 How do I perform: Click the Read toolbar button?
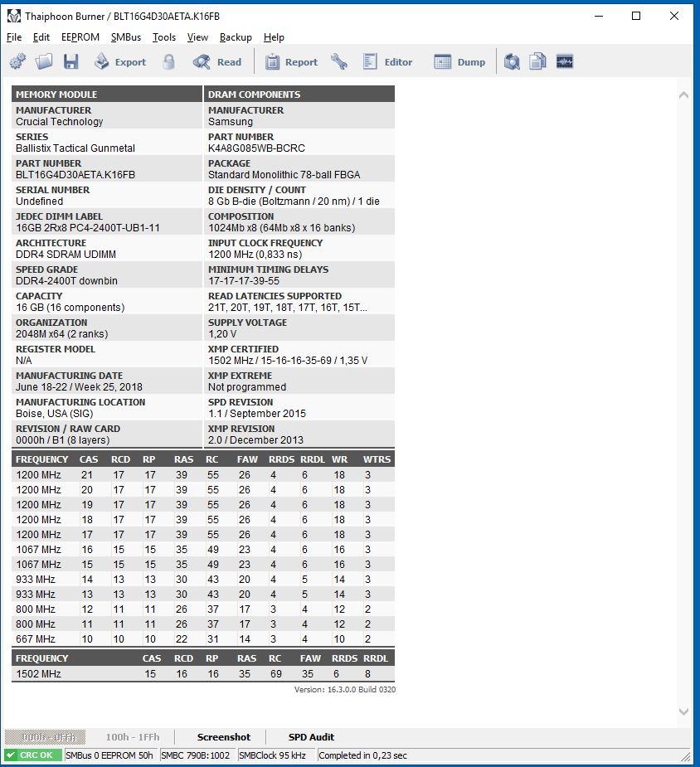(x=217, y=61)
